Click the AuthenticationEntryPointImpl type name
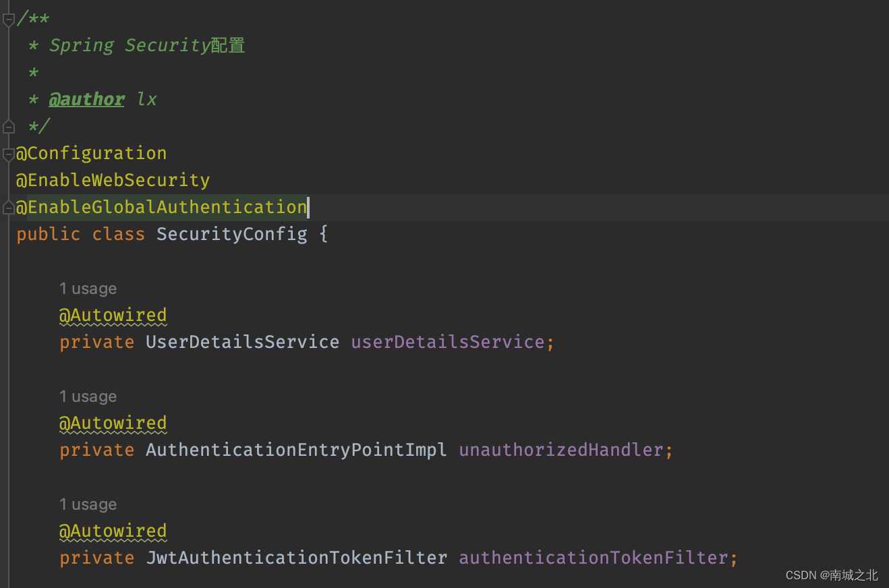889x588 pixels. pos(296,450)
